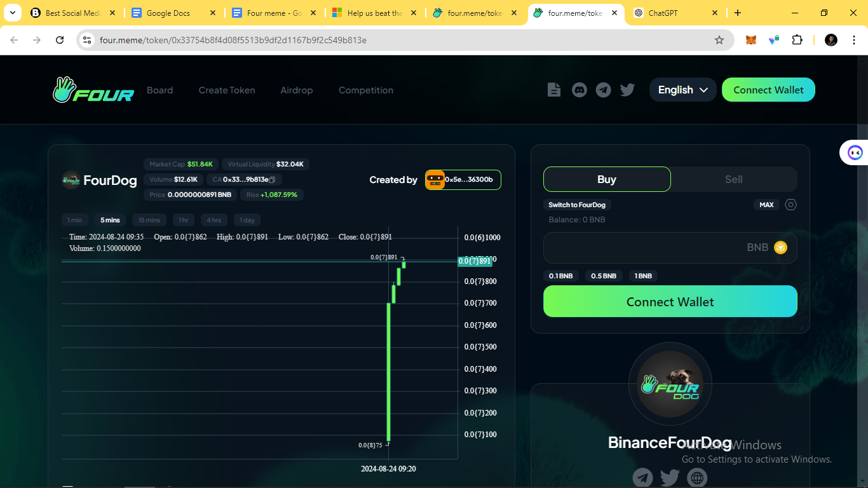The width and height of the screenshot is (868, 488).
Task: Toggle Switch to FourDog currency
Action: 577,205
